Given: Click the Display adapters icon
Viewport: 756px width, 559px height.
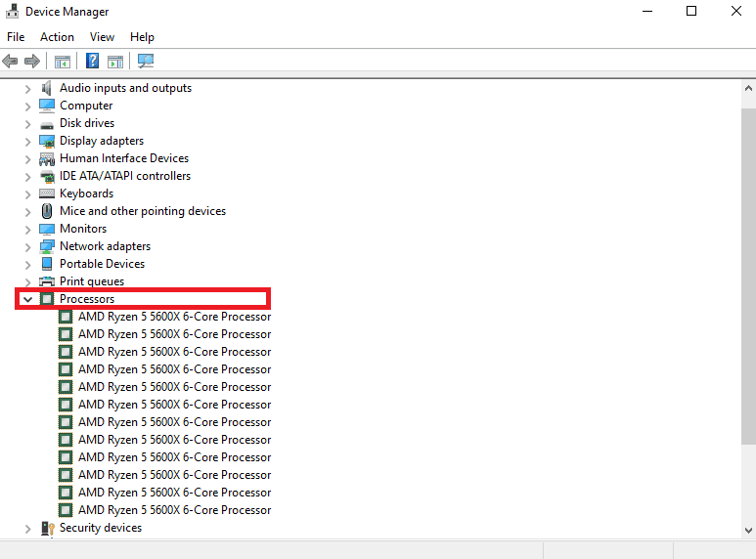Looking at the screenshot, I should tap(47, 141).
